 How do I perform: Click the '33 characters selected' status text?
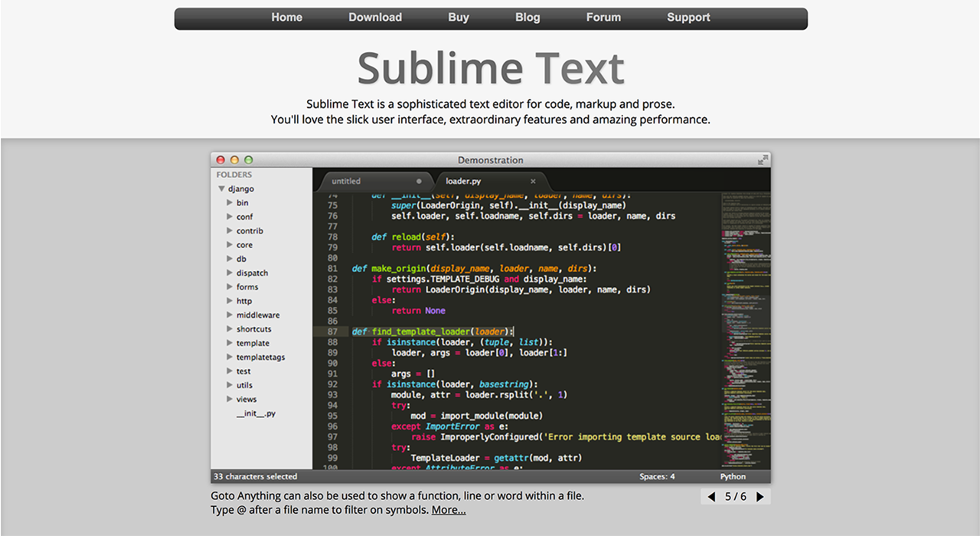tap(256, 476)
